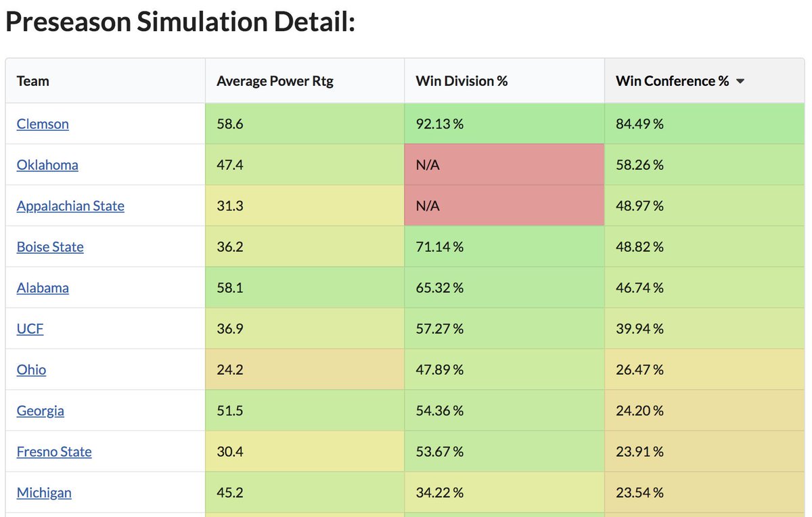Image resolution: width=812 pixels, height=517 pixels.
Task: Select Ohio's 26.47 % win conference cell
Action: 704,369
